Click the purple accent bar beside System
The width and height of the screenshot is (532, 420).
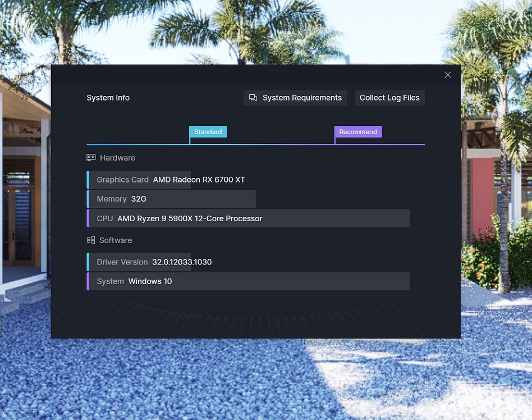click(88, 281)
